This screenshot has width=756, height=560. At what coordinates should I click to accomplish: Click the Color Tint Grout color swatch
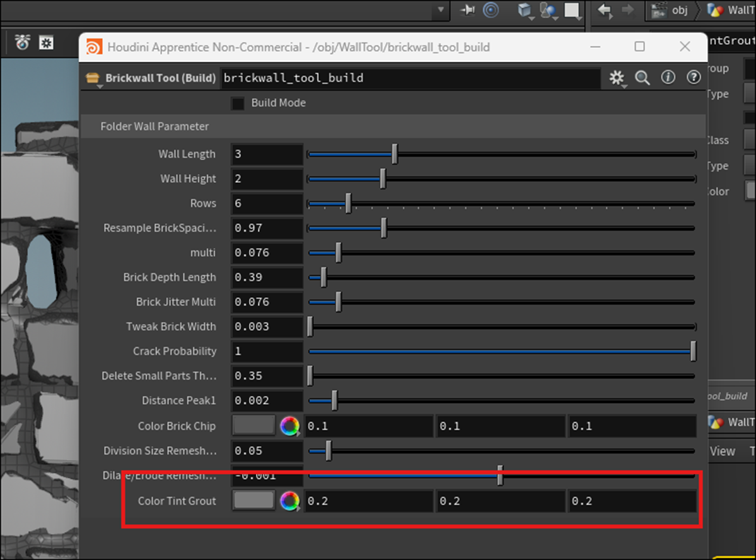(x=253, y=501)
